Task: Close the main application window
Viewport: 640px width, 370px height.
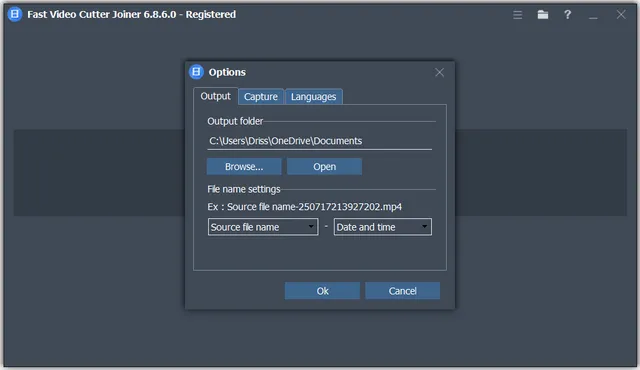Action: (x=621, y=15)
